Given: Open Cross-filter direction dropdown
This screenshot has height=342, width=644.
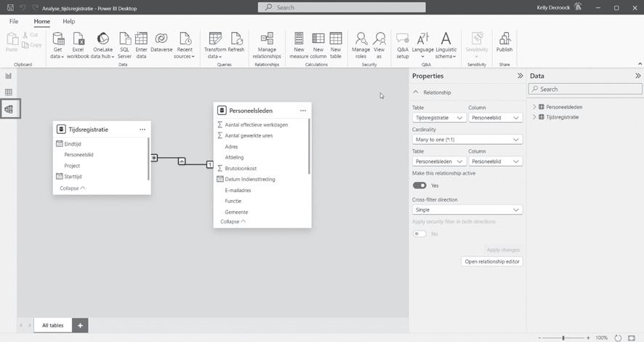Looking at the screenshot, I should 467,210.
